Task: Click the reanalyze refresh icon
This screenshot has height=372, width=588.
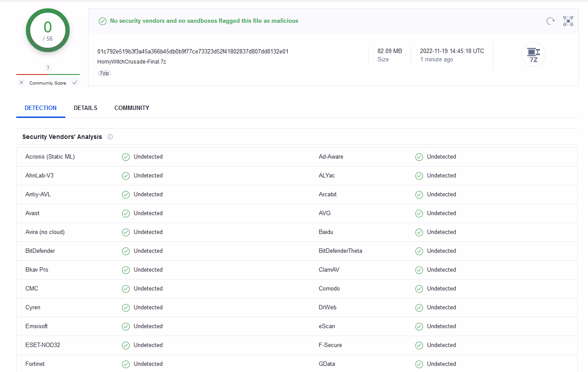Action: point(550,21)
